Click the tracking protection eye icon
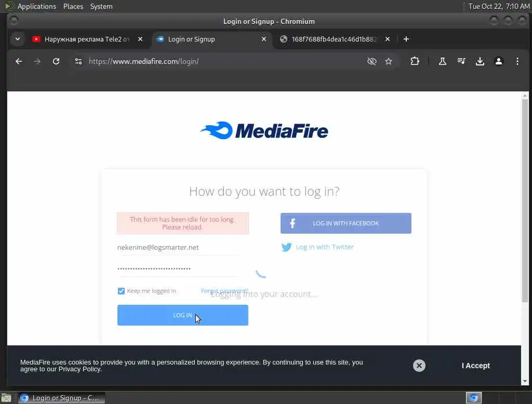Screen dimensions: 532x404 [x=372, y=61]
